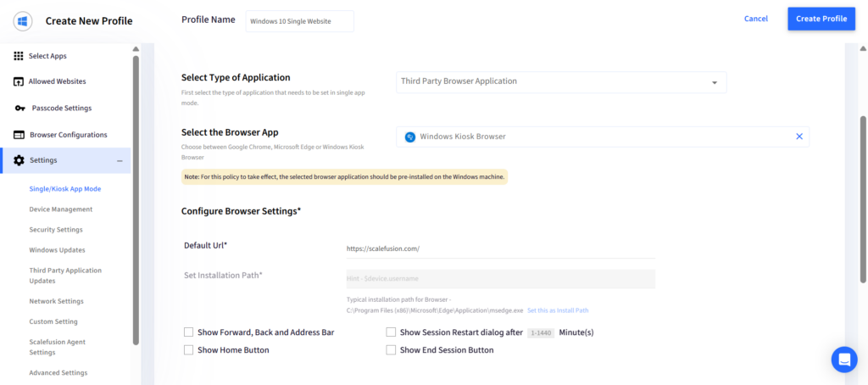Click the Settings gear icon
The image size is (868, 385).
[x=19, y=160]
